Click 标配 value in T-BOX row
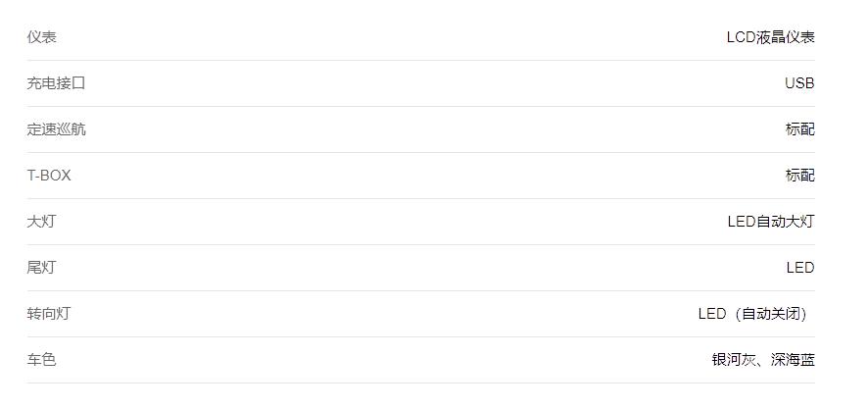868x409 pixels. [x=799, y=176]
